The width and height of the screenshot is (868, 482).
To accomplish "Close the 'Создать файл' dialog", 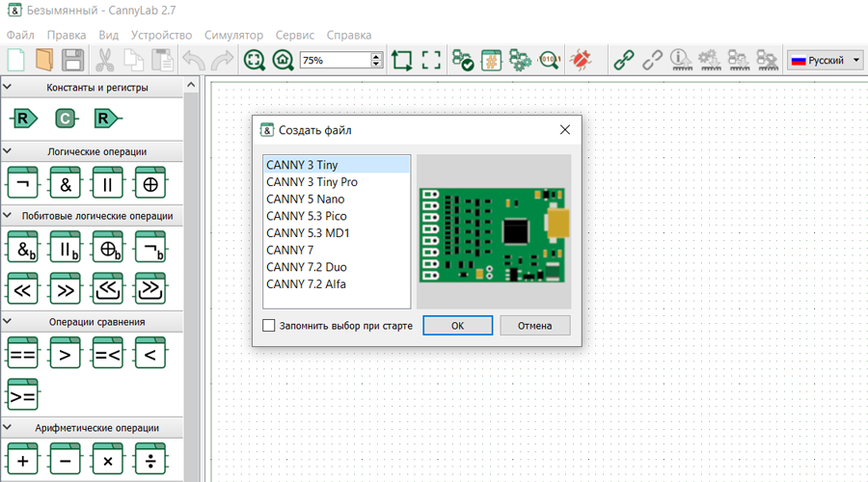I will (x=564, y=129).
